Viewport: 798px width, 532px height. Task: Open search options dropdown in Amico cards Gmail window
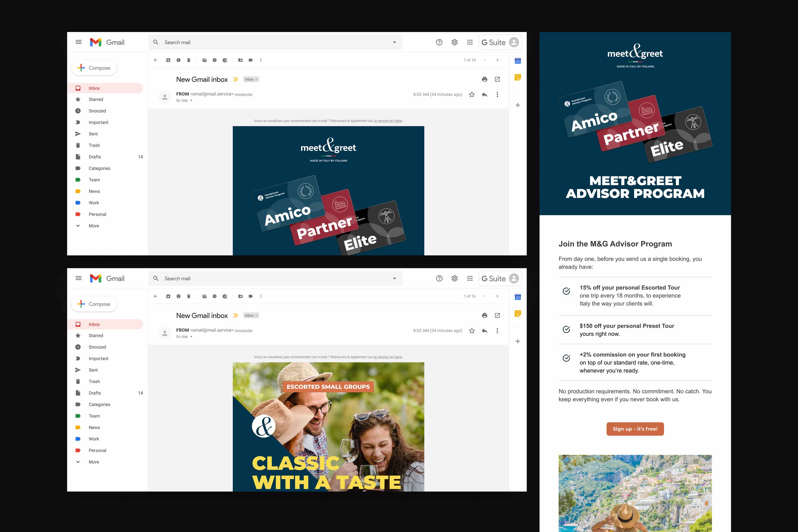point(394,42)
